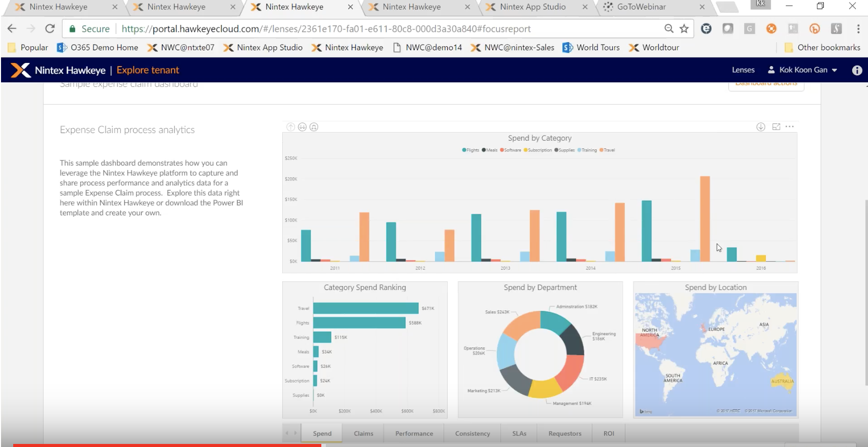This screenshot has height=447, width=868.
Task: Open Lenses link in header
Action: click(743, 70)
